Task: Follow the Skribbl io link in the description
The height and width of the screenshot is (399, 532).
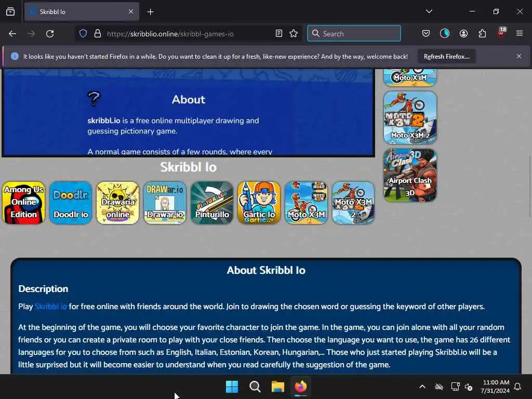Action: coord(50,307)
